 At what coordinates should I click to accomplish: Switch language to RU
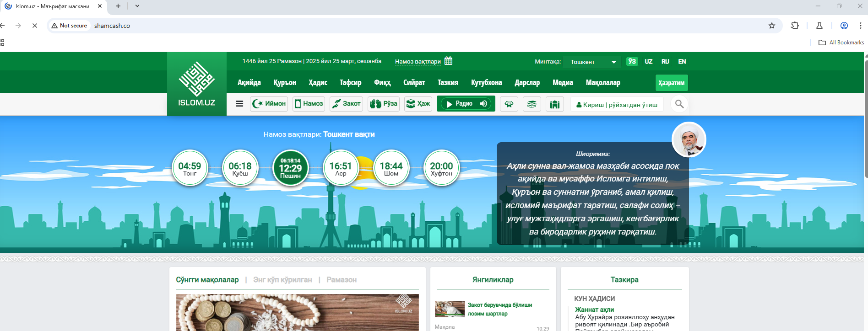pos(665,61)
